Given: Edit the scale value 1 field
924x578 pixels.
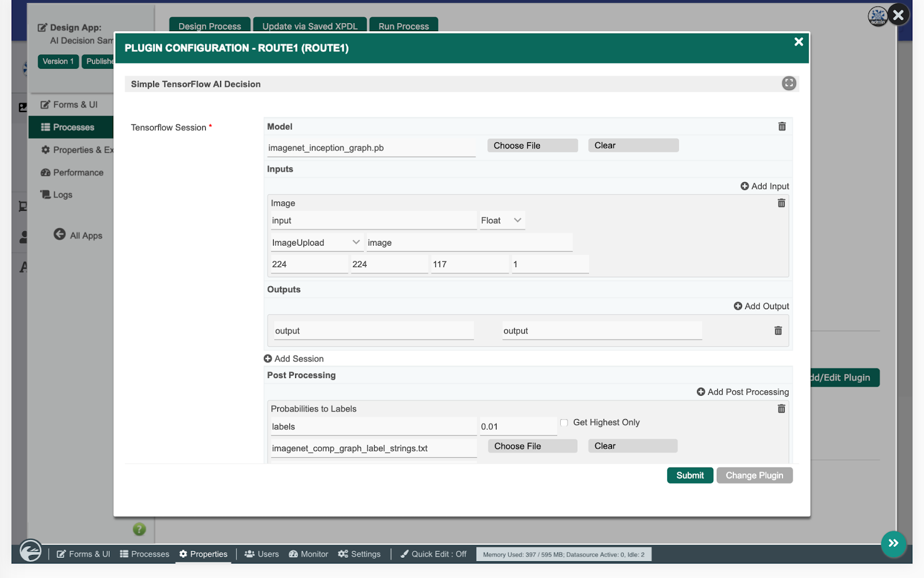Looking at the screenshot, I should (x=550, y=264).
